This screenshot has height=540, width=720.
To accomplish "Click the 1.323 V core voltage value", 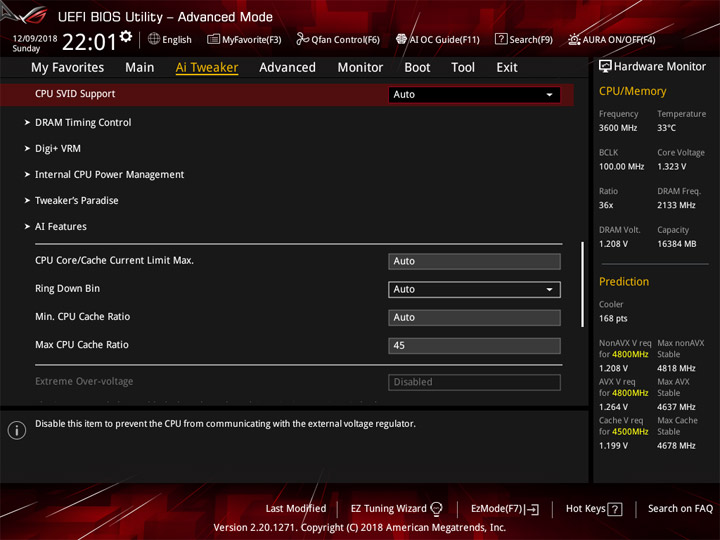I will point(672,167).
